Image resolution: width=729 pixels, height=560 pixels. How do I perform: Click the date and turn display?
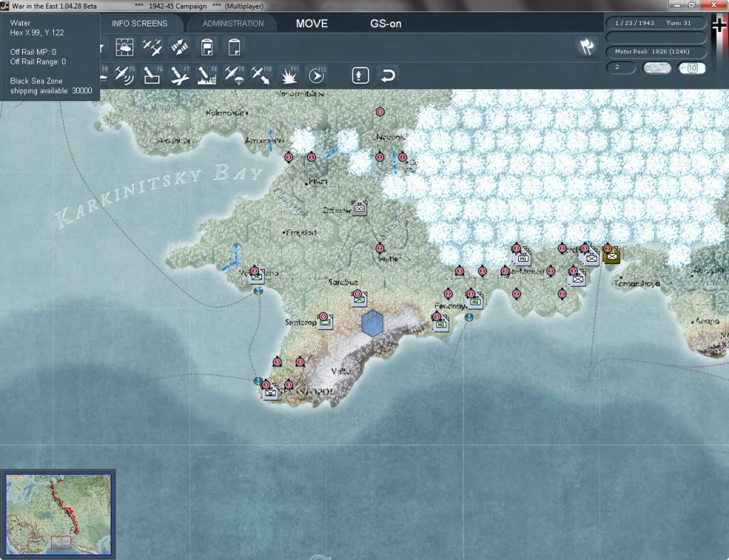click(x=656, y=23)
